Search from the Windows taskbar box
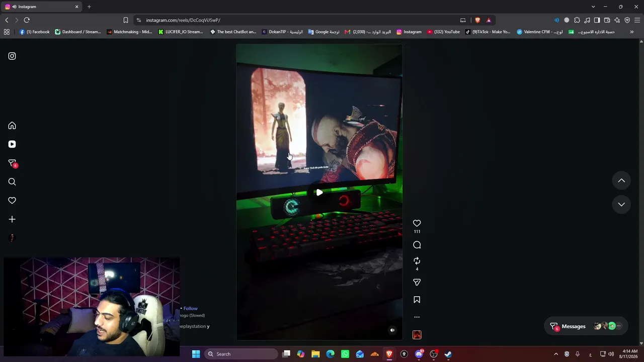The width and height of the screenshot is (644, 362). click(x=242, y=354)
